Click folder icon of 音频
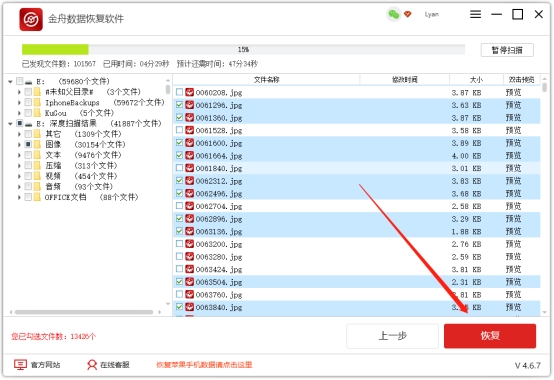 pos(37,186)
